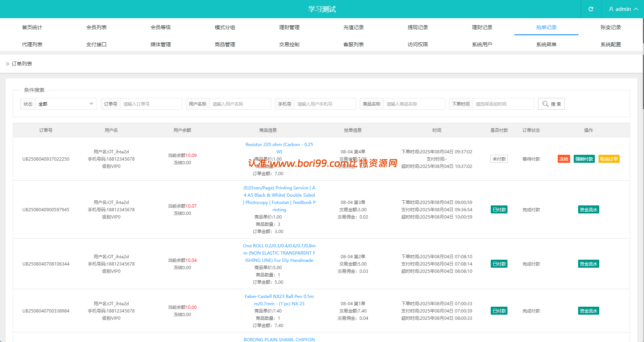Open 资金流水 for order UB2508040708106344
Viewport: 644px width, 342px height.
tap(589, 264)
